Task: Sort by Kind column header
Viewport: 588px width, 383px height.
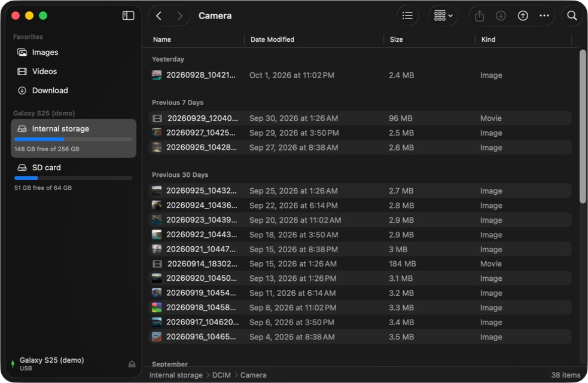Action: pos(488,39)
